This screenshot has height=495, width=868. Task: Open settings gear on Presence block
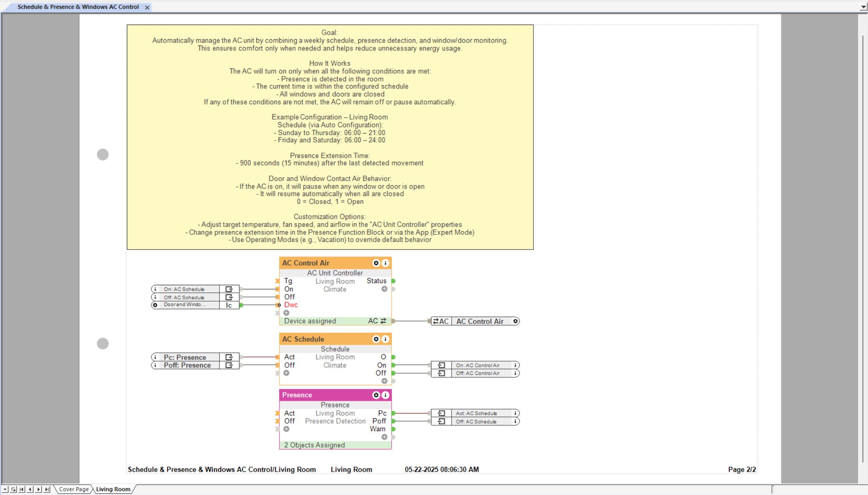[376, 395]
